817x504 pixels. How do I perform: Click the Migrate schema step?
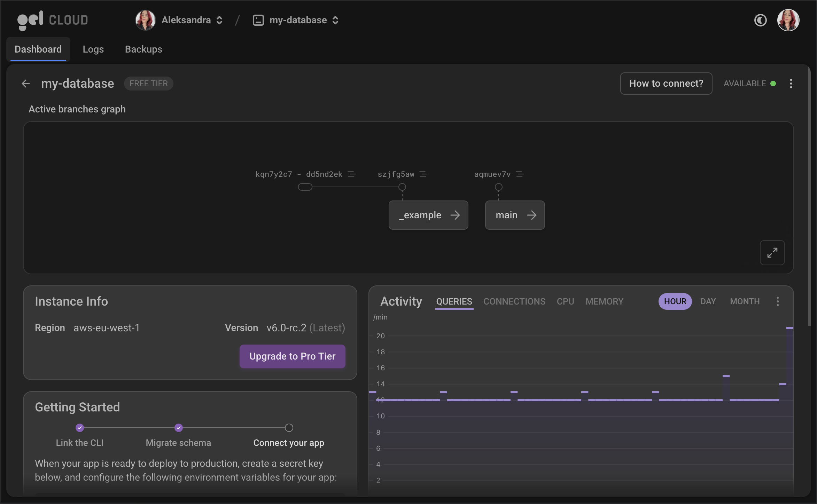point(178,435)
